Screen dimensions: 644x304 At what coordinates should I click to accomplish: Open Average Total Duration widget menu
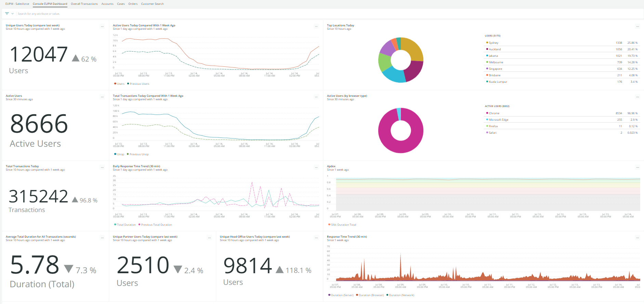click(x=102, y=238)
